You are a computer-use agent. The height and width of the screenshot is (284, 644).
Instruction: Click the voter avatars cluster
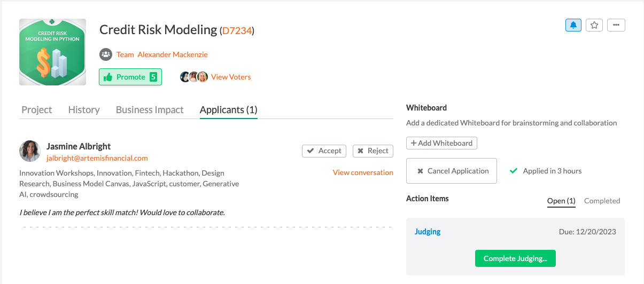pos(194,77)
